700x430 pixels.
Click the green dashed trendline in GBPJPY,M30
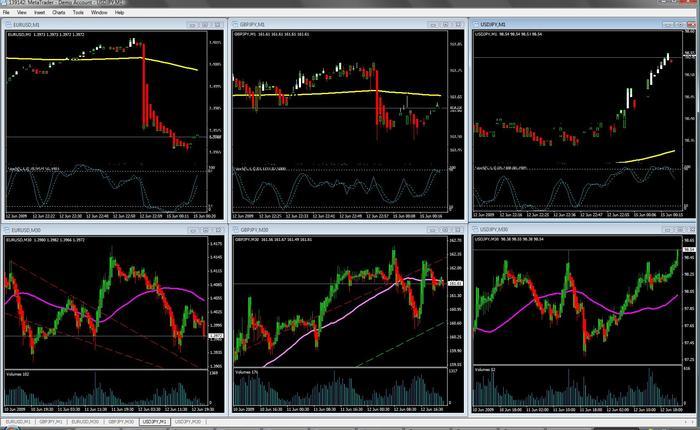point(402,344)
